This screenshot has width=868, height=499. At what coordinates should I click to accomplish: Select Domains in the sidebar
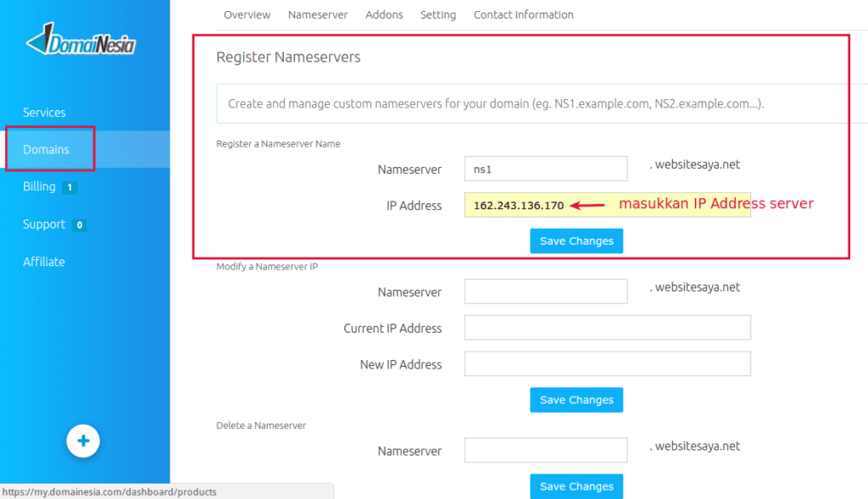click(47, 148)
